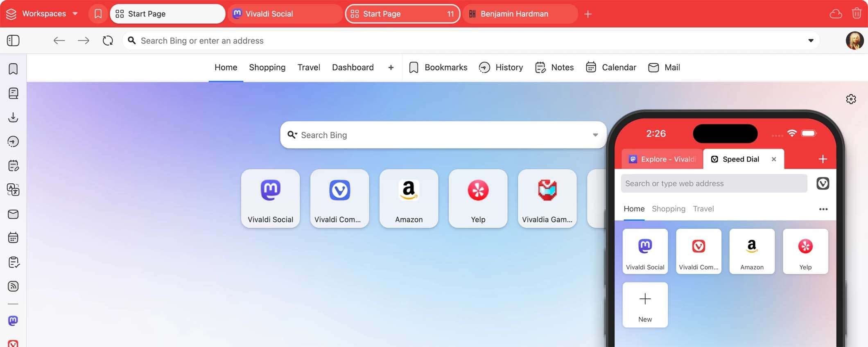Open the Tasks panel in the sidebar

[x=13, y=262]
